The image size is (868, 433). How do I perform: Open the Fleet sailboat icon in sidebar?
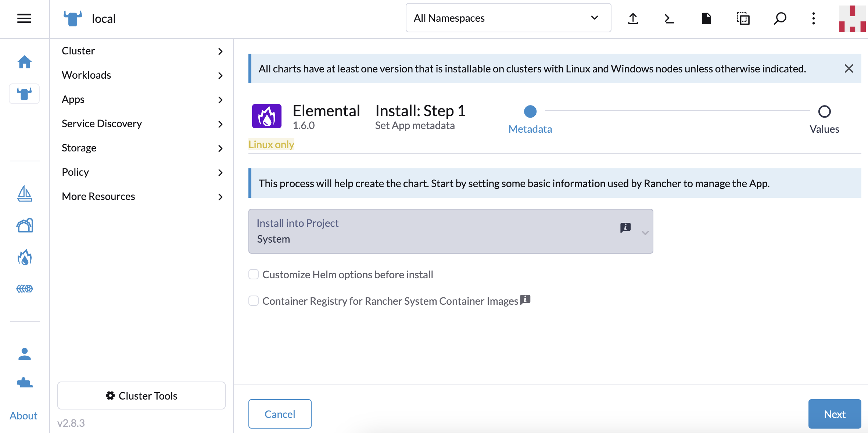tap(24, 193)
